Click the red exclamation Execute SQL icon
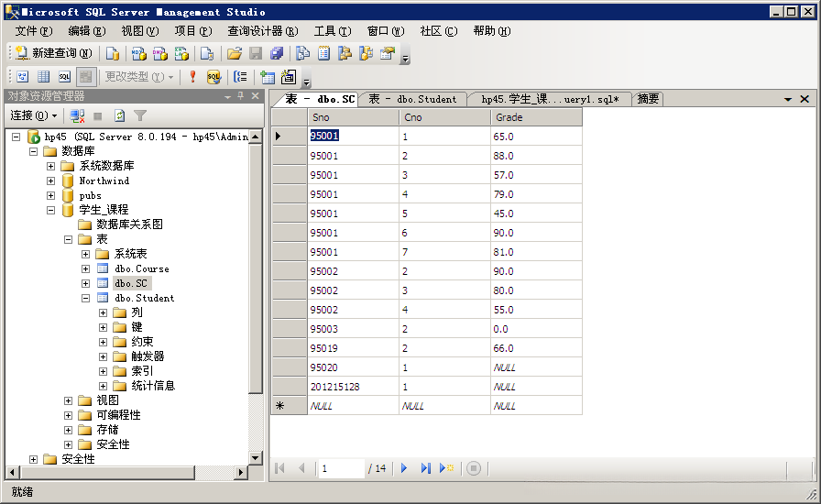Image resolution: width=821 pixels, height=504 pixels. pyautogui.click(x=192, y=77)
